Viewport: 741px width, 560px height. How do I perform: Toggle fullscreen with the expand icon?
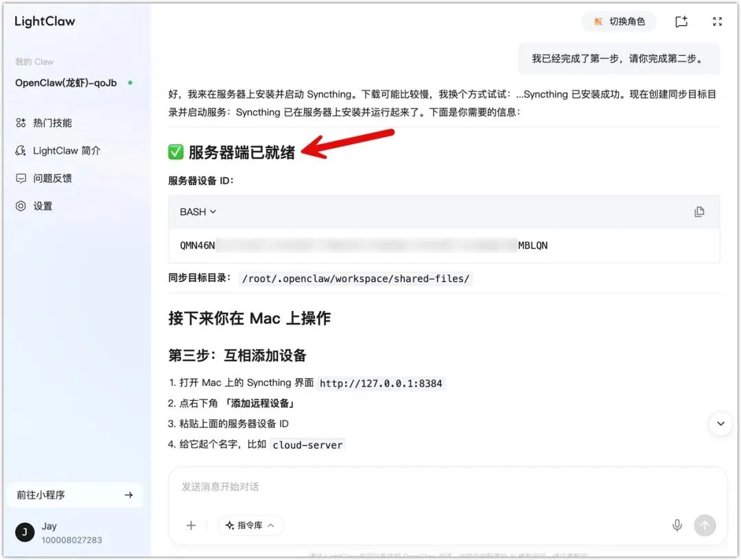click(x=718, y=21)
